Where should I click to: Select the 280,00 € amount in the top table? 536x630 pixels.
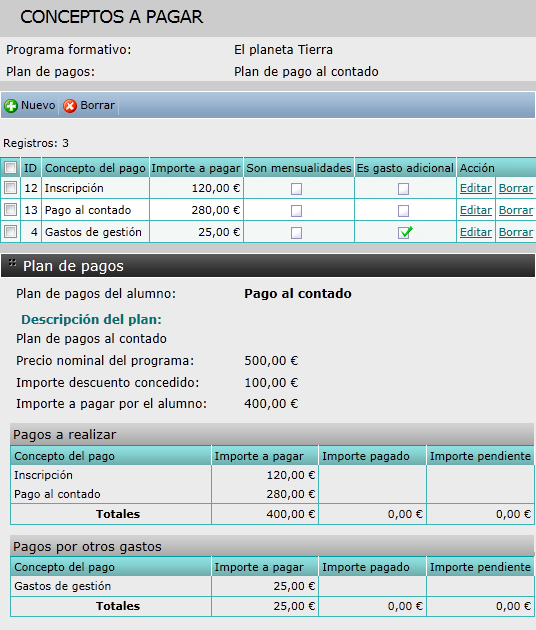point(216,210)
